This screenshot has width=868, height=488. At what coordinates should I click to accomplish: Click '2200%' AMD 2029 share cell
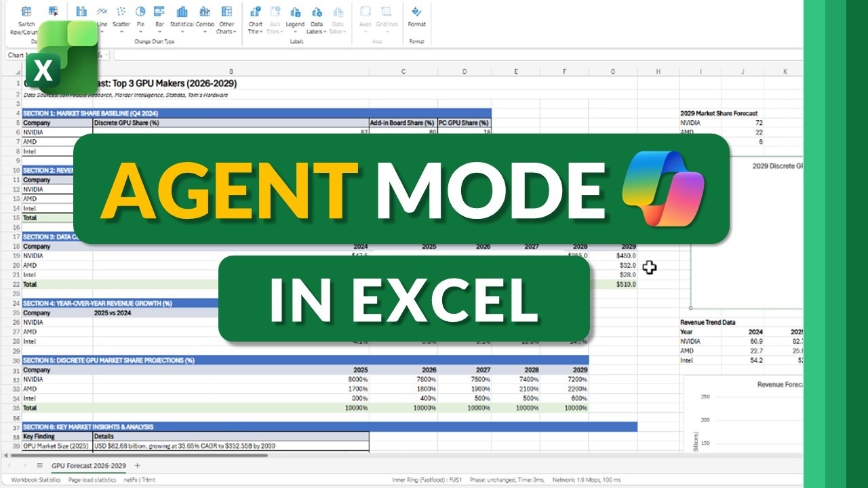(564, 389)
